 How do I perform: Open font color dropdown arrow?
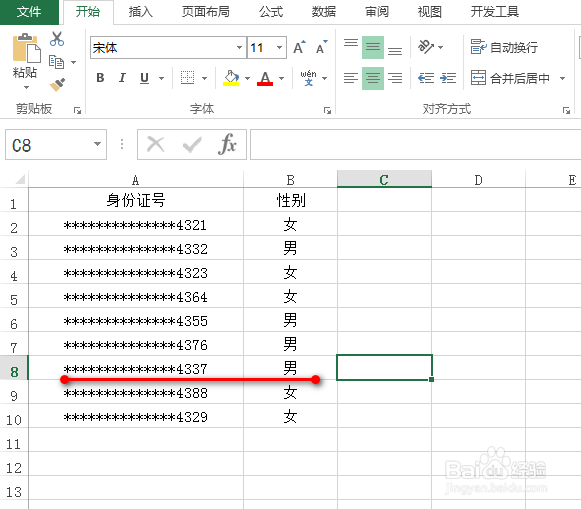pos(282,78)
